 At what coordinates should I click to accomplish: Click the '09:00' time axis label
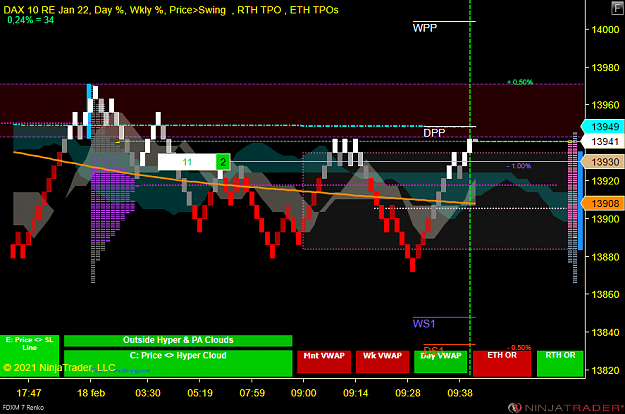pos(303,393)
